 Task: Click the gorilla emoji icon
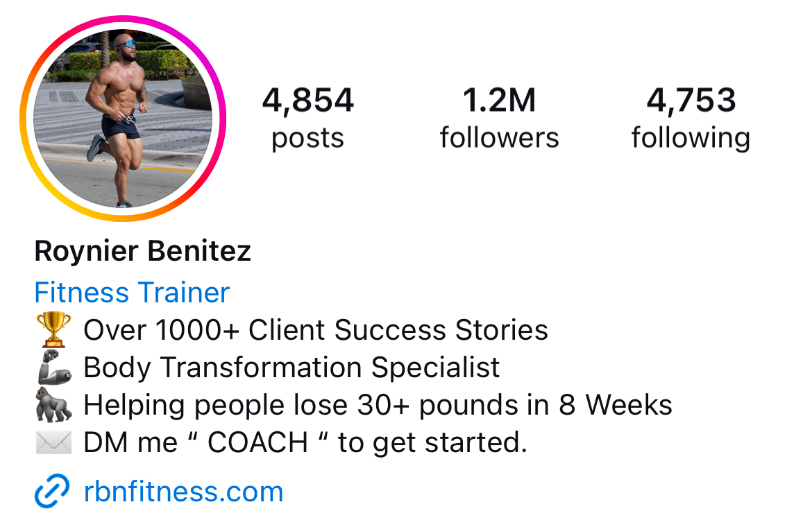point(53,406)
